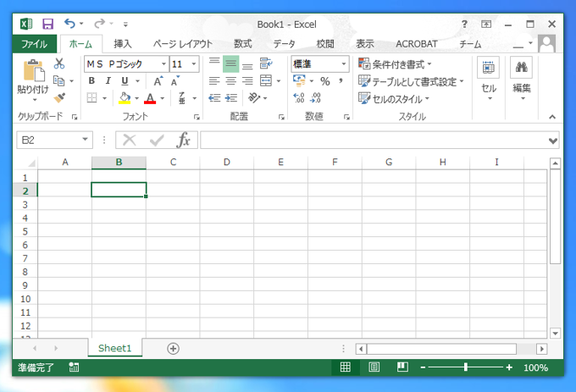
Task: Select the Format Painter brush
Action: [59, 97]
